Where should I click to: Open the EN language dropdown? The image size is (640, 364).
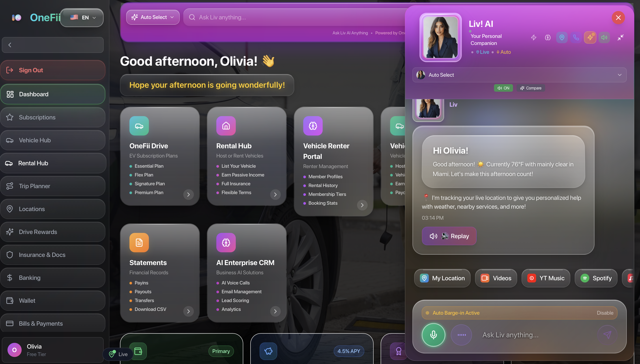[x=82, y=17]
